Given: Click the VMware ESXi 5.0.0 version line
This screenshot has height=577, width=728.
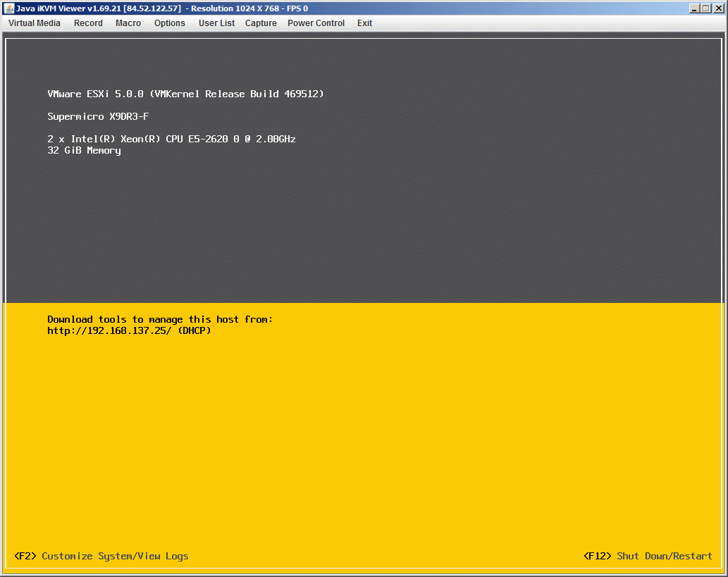Looking at the screenshot, I should click(185, 94).
